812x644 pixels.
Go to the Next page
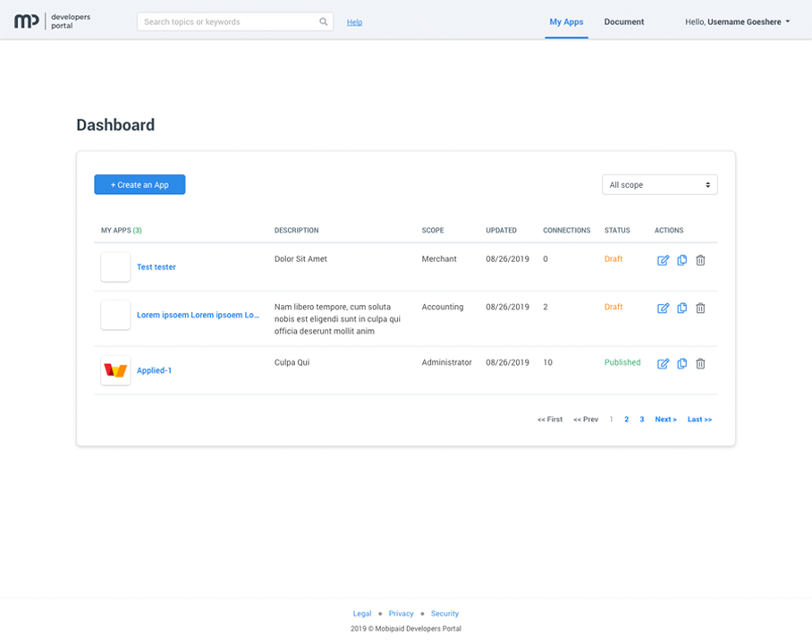(666, 419)
